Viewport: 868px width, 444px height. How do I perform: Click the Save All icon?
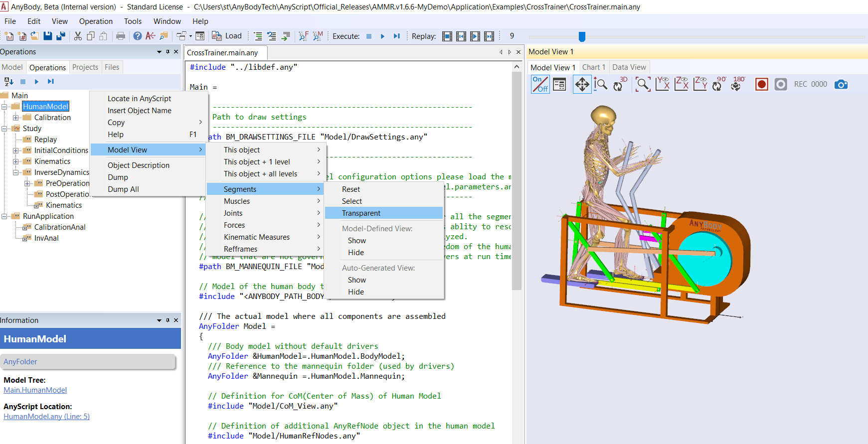61,36
